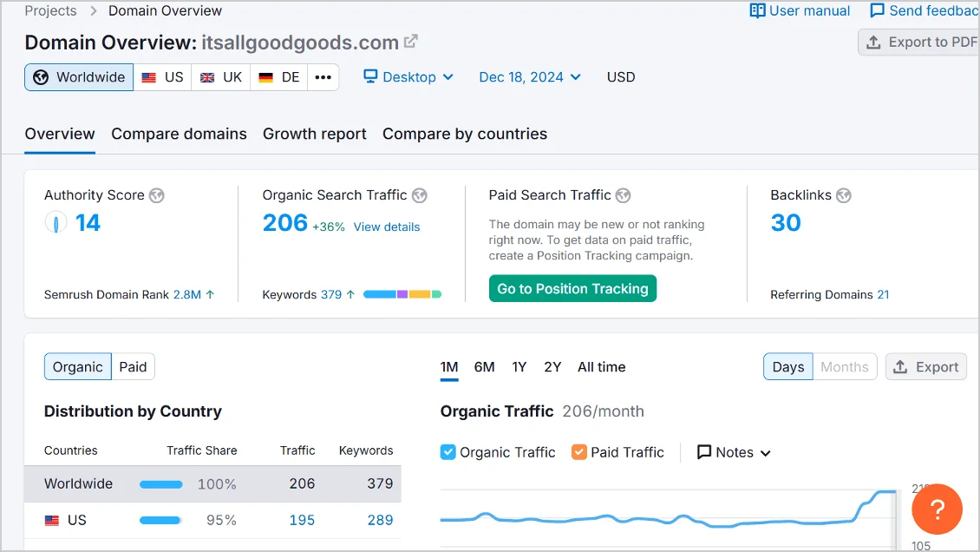Viewport: 980px width, 552px height.
Task: Expand the Notes dropdown
Action: click(733, 451)
